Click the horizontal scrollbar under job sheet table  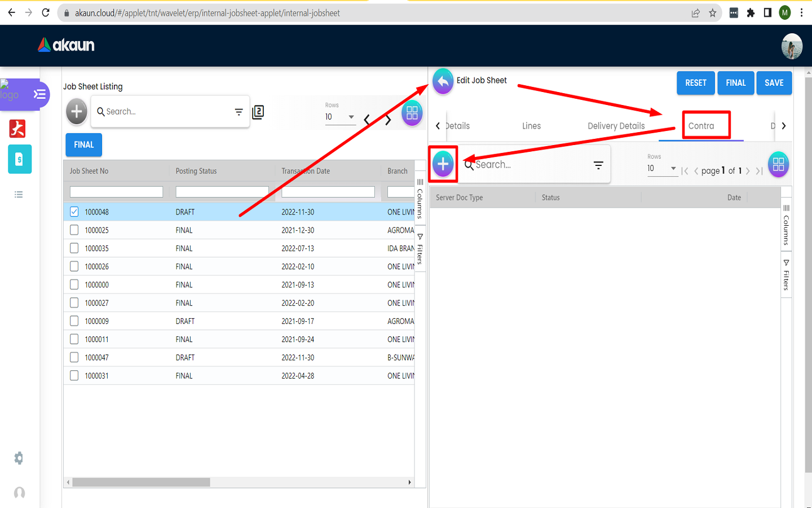click(141, 482)
